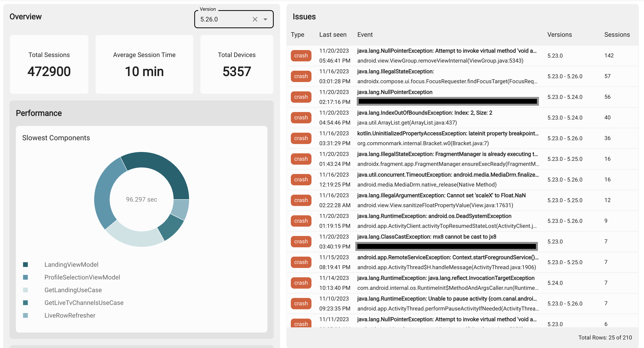Image resolution: width=644 pixels, height=348 pixels.
Task: Click the crash icon on the Unable to pause activity issue
Action: 301,303
